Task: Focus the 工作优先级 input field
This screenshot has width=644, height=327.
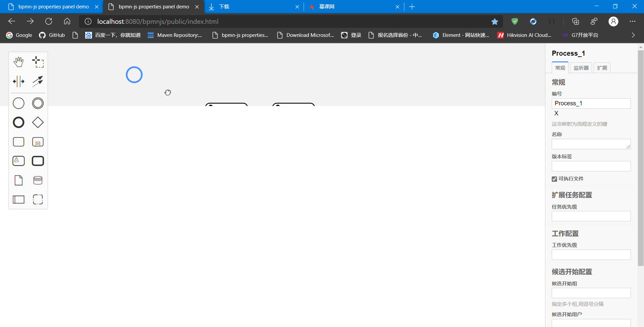Action: click(591, 255)
